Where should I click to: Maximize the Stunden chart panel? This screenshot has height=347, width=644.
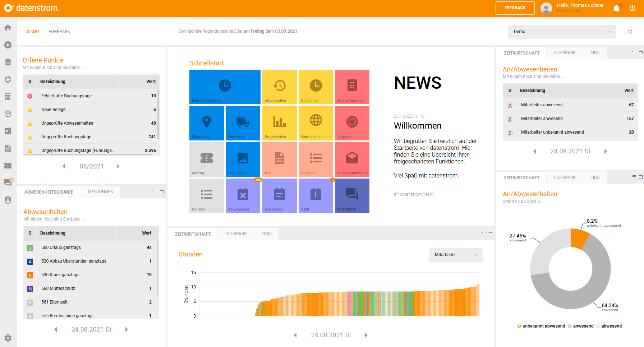(x=490, y=233)
